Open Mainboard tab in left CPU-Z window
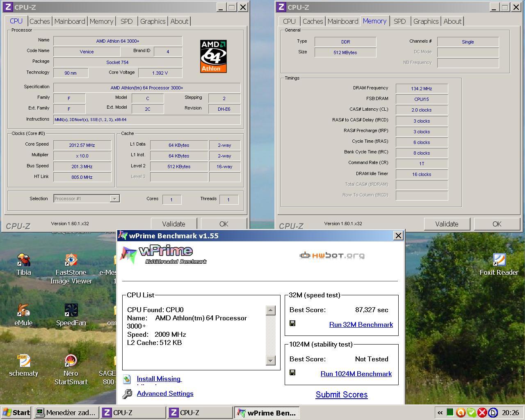 coord(70,21)
